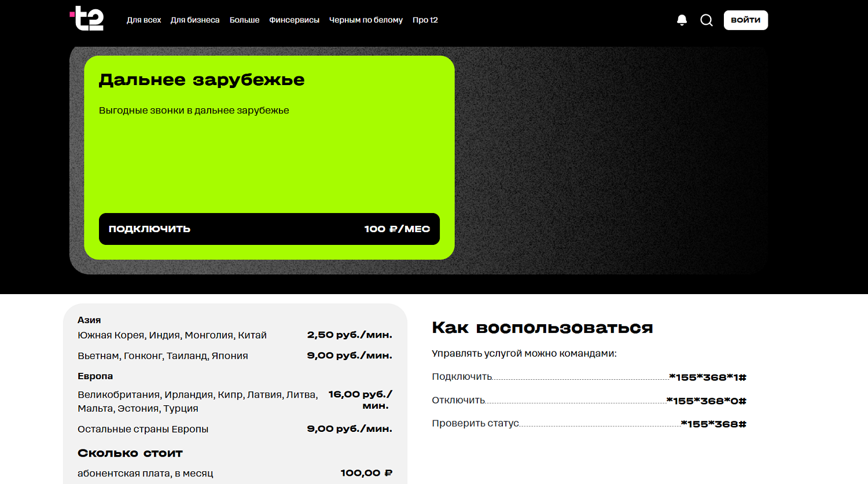Click "Подключить" 100 ₽/мес button
868x484 pixels.
pyautogui.click(x=269, y=229)
